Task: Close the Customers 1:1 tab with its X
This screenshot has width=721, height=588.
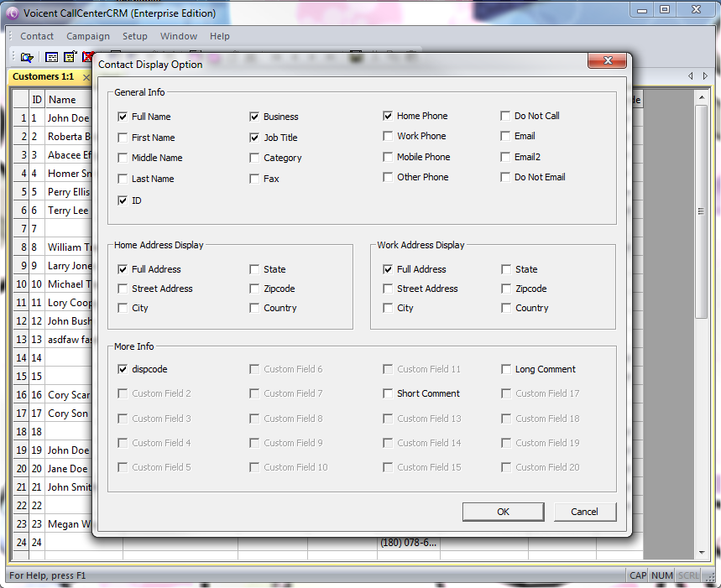Action: point(86,77)
